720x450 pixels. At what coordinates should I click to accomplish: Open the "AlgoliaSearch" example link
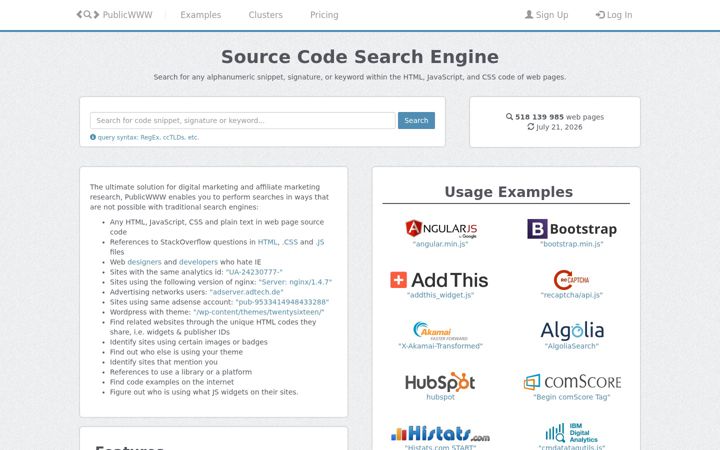(572, 346)
